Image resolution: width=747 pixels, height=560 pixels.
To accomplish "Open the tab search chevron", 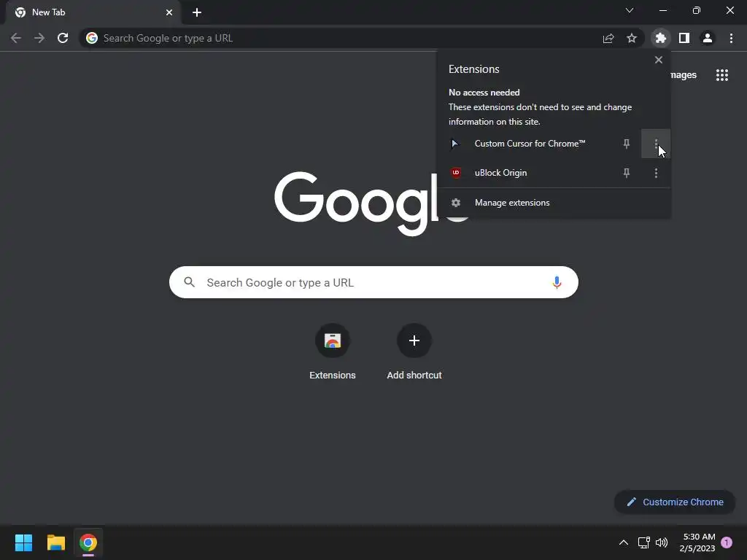I will click(630, 10).
